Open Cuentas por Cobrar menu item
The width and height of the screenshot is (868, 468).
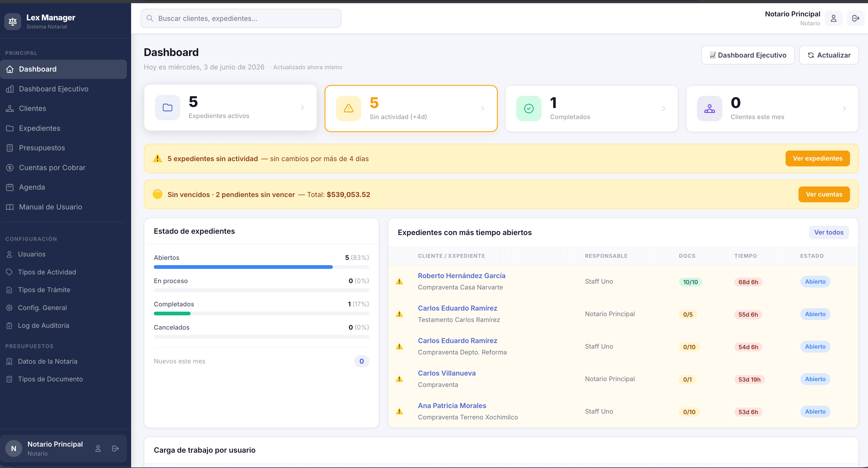click(64, 168)
